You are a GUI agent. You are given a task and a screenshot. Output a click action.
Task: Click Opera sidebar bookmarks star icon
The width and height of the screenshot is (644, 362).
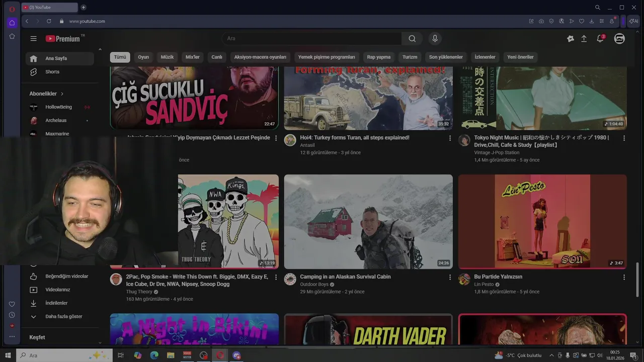12,36
